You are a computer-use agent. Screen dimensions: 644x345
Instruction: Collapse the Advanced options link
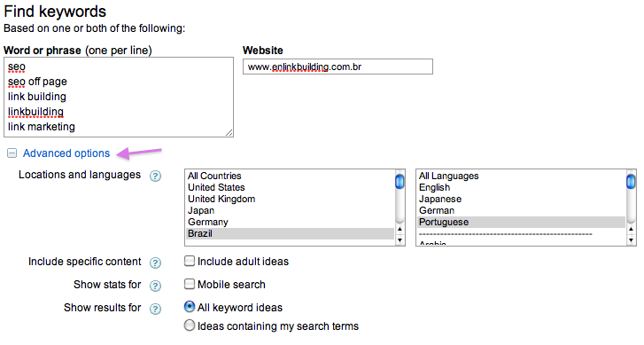(66, 153)
